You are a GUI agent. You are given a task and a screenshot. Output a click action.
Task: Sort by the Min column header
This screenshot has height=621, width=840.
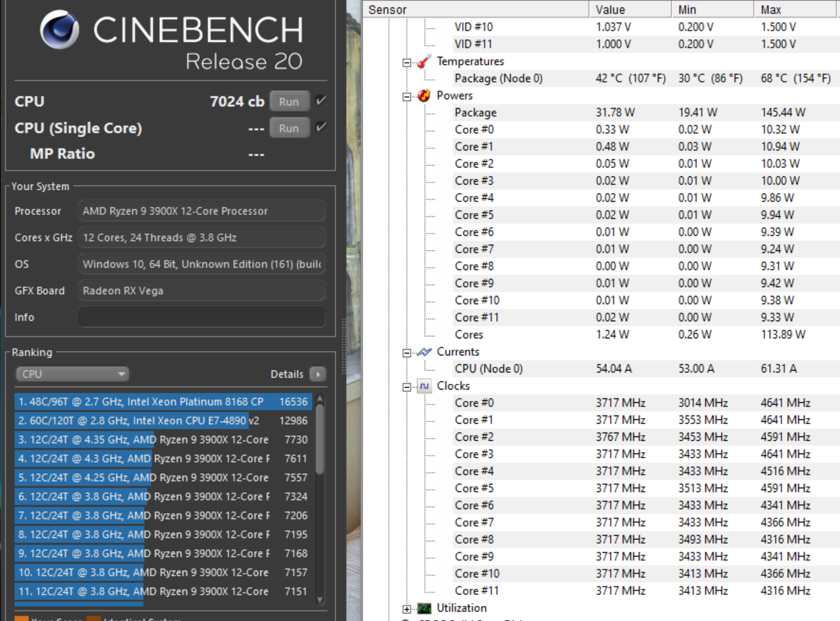pos(712,9)
